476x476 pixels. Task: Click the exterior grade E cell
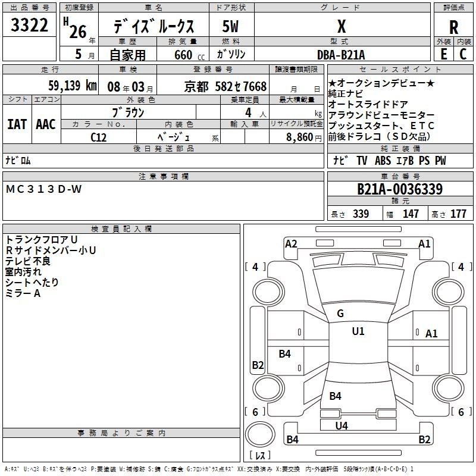[x=443, y=54]
